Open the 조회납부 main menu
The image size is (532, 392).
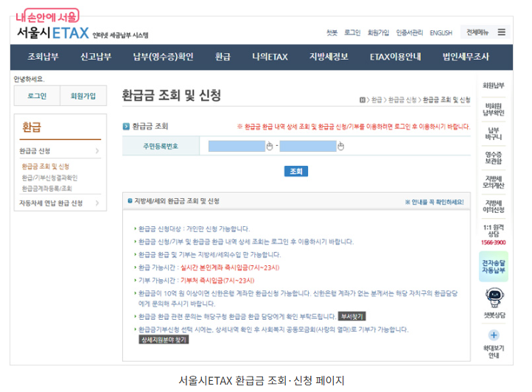[43, 57]
